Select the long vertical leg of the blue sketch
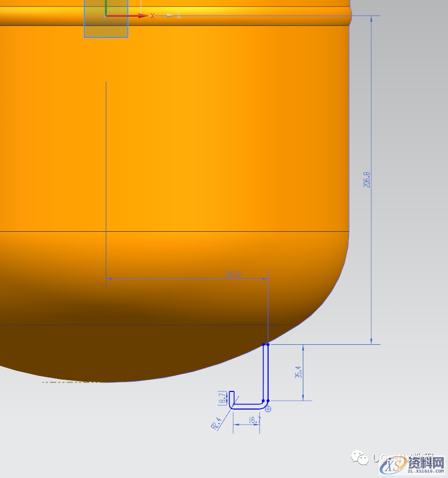448x478 pixels. [x=265, y=372]
